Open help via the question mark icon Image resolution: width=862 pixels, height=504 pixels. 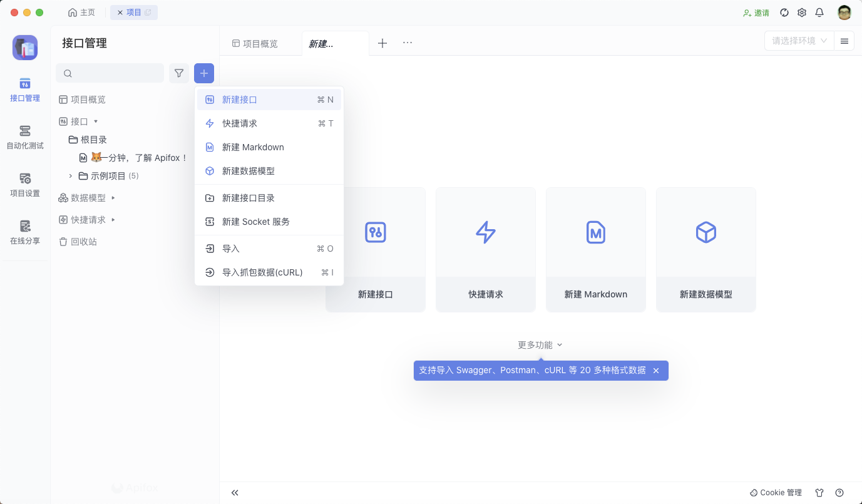(840, 493)
